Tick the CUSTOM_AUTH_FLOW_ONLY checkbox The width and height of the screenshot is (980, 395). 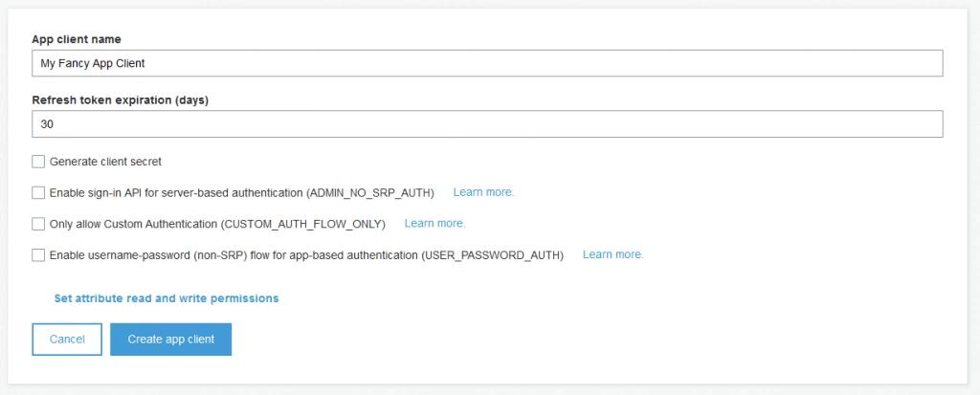[38, 224]
